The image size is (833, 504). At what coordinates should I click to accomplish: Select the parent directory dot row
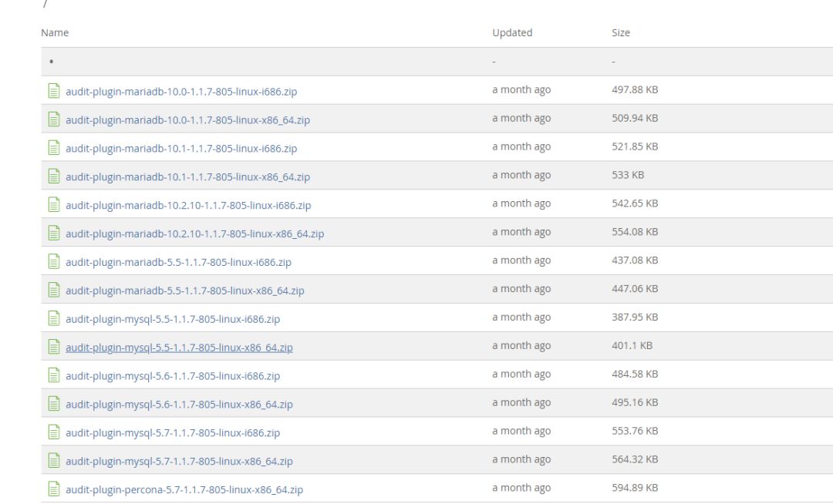click(x=437, y=62)
